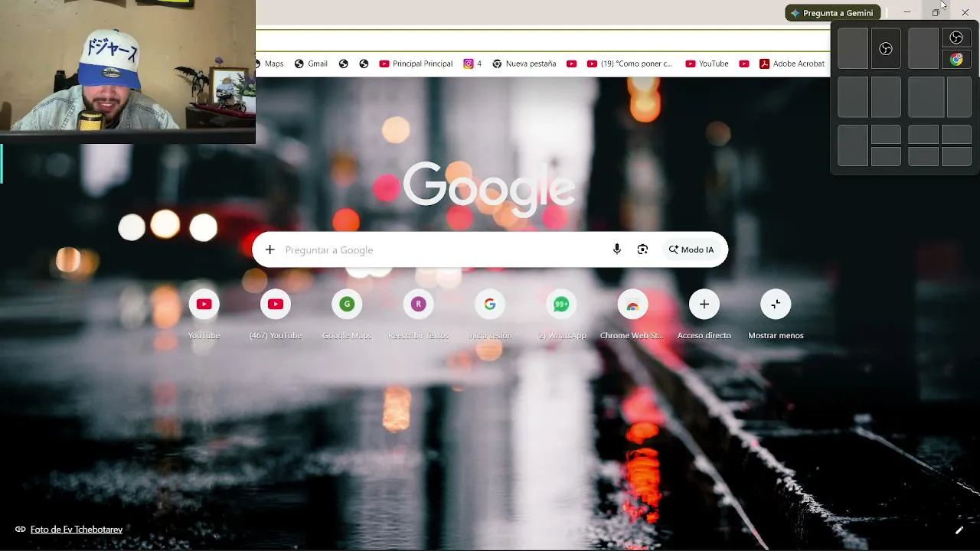Image resolution: width=980 pixels, height=551 pixels.
Task: Focus the Preguntar a Google search field
Action: click(443, 249)
